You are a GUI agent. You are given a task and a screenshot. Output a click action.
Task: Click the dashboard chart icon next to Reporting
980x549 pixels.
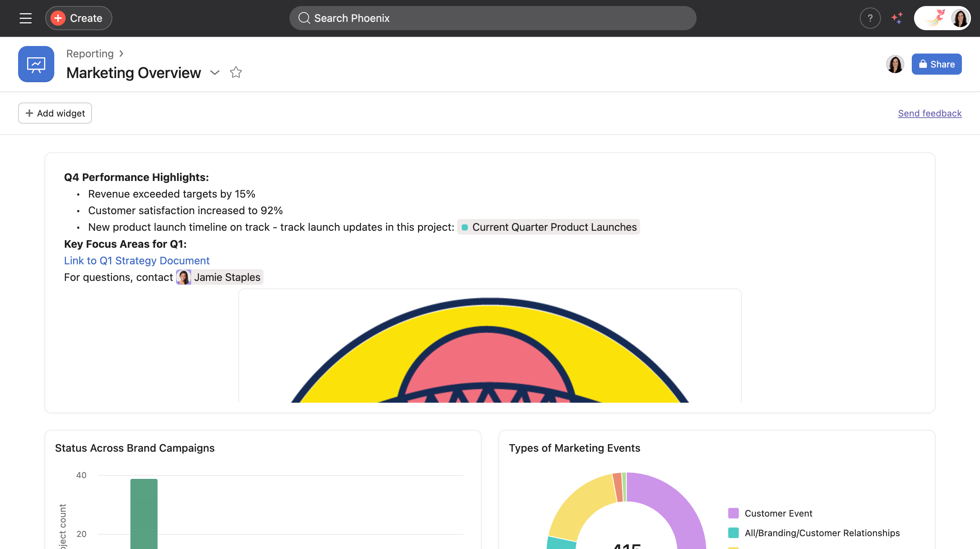pyautogui.click(x=36, y=64)
